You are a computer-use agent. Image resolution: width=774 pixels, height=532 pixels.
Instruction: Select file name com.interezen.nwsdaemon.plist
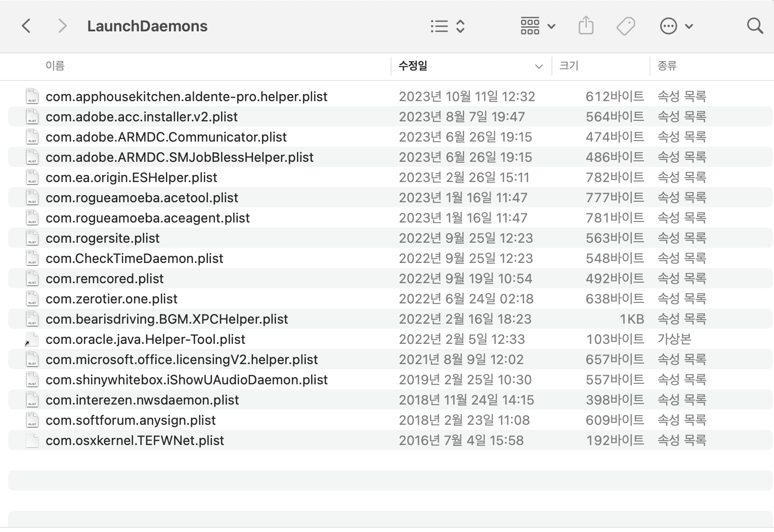(142, 400)
